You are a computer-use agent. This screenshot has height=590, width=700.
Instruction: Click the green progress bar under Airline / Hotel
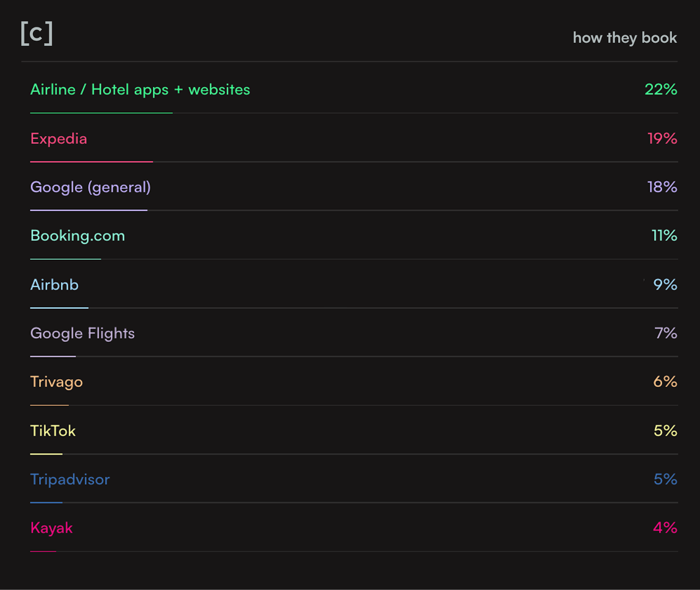coord(101,113)
